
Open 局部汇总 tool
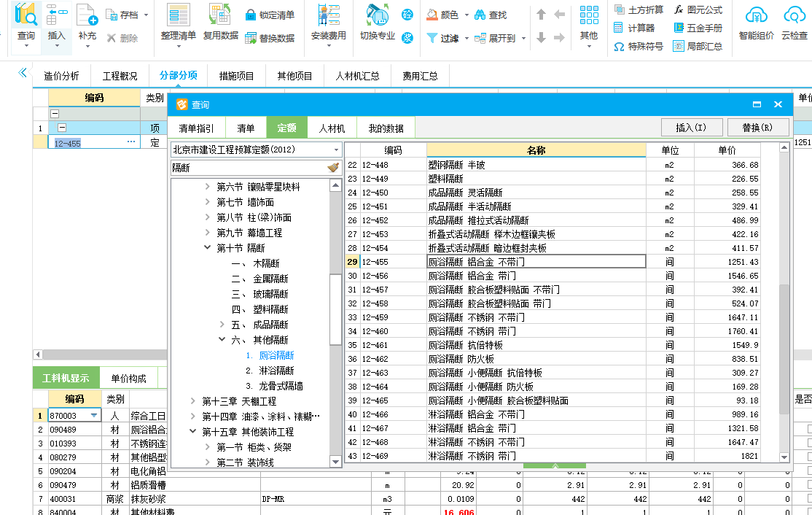[x=698, y=46]
